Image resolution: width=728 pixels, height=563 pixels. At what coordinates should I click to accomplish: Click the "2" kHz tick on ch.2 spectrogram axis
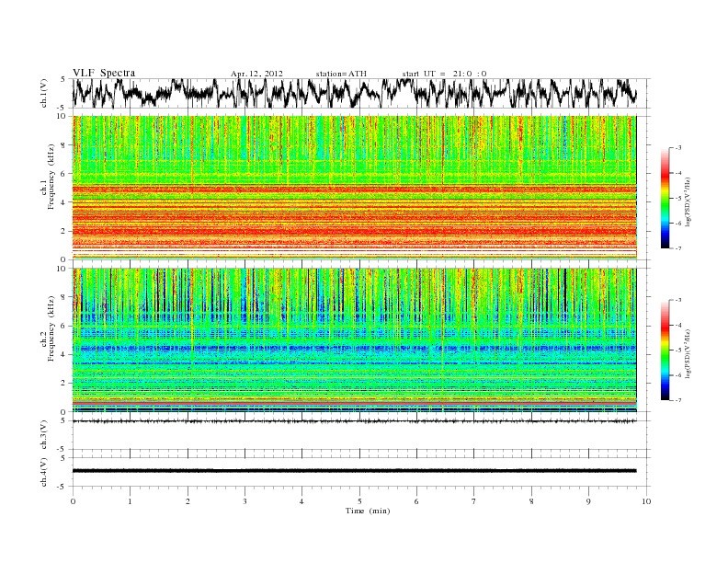click(x=63, y=384)
